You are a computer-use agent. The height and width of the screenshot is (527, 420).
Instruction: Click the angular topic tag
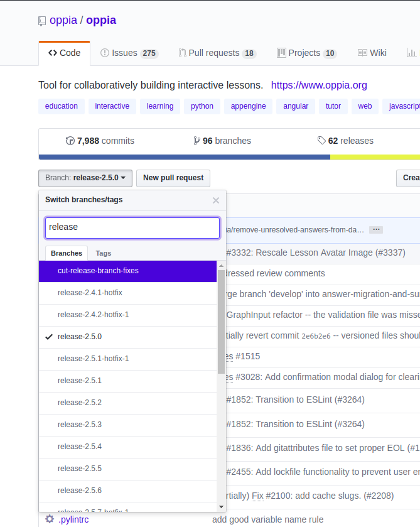pos(296,106)
